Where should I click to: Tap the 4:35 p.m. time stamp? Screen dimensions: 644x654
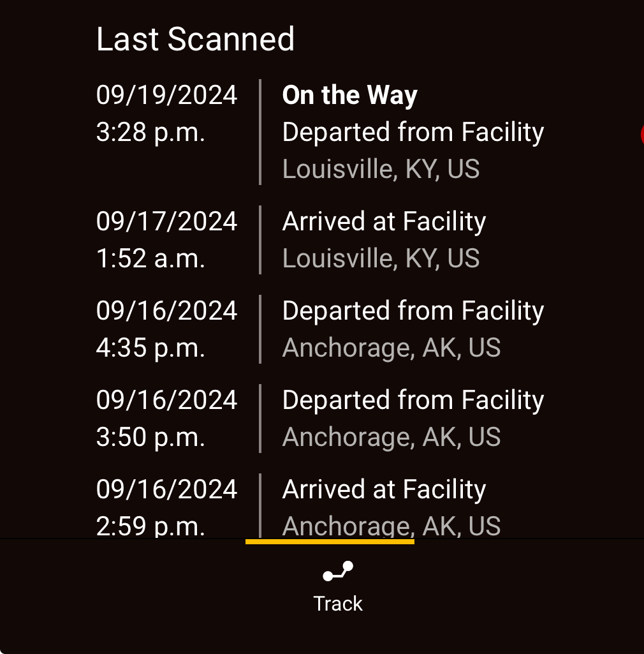point(150,348)
